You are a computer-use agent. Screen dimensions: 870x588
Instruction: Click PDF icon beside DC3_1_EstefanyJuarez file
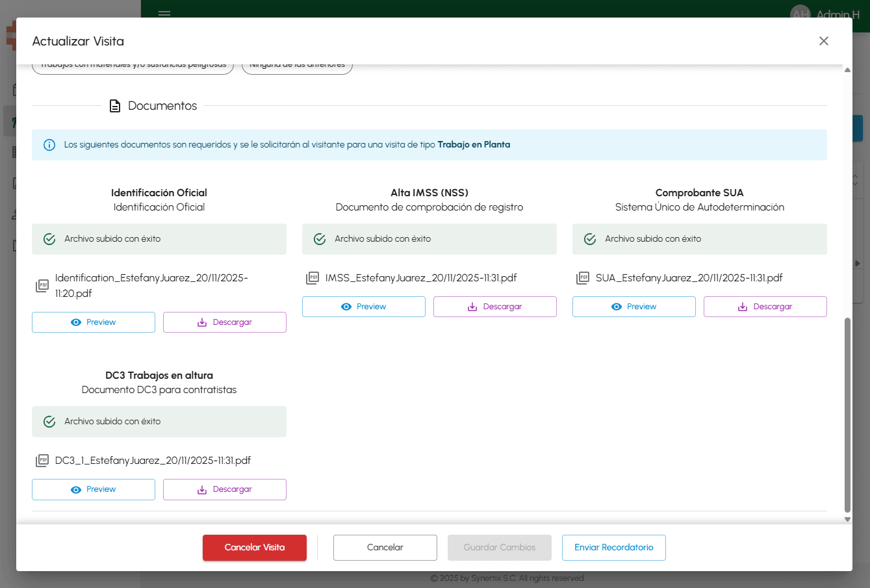(42, 461)
